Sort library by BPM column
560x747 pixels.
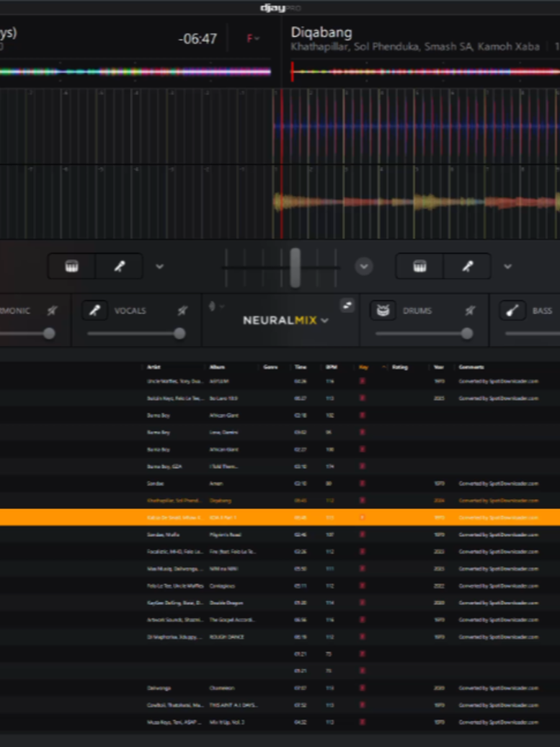click(332, 367)
